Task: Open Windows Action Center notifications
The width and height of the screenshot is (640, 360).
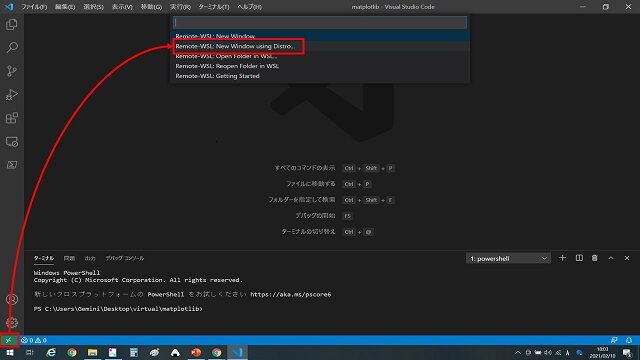Action: [x=627, y=353]
